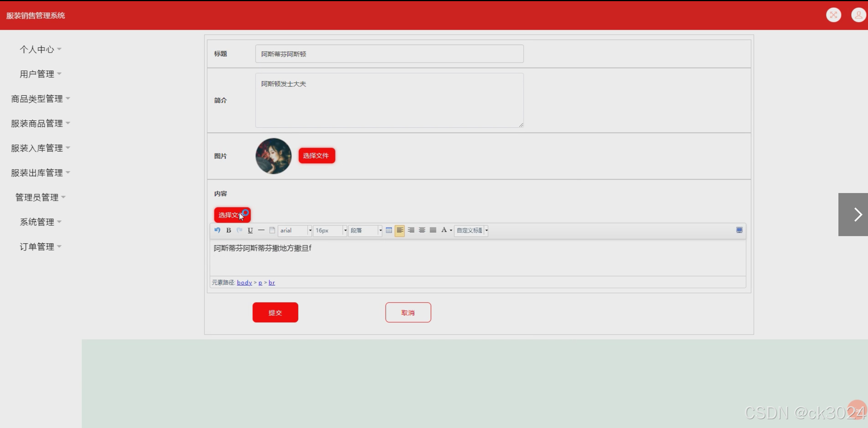Click the undo icon in editor toolbar
Viewport: 868px width, 428px height.
point(217,230)
